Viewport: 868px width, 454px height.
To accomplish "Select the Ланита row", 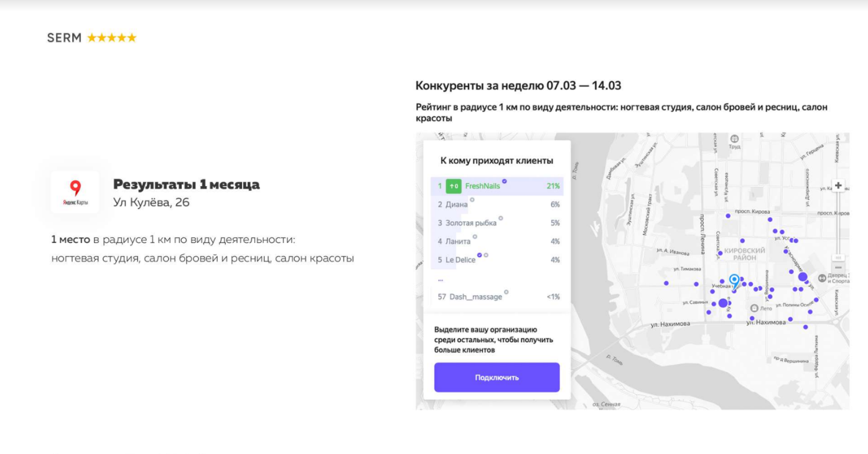I will point(497,241).
